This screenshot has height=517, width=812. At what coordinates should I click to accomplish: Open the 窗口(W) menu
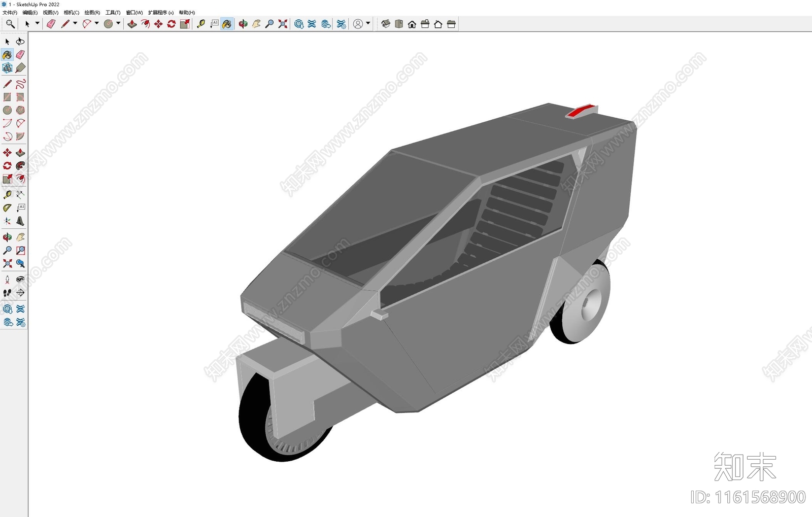pyautogui.click(x=134, y=13)
